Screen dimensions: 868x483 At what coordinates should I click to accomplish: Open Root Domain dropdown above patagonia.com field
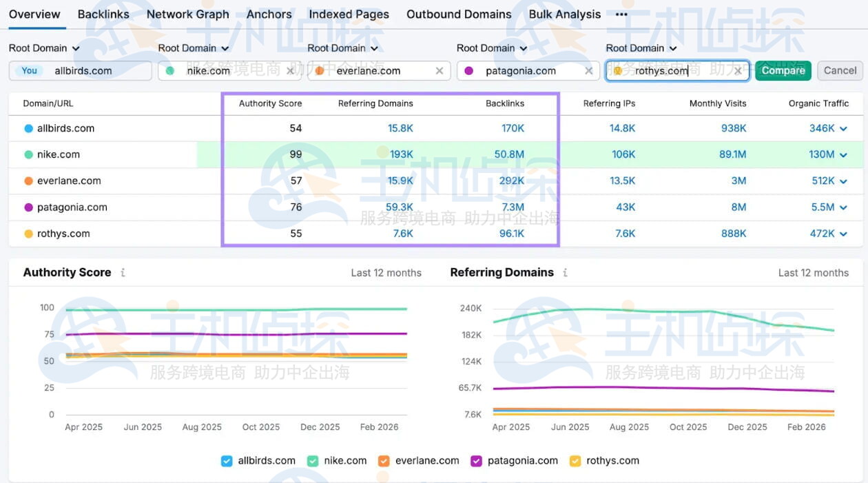coord(492,48)
